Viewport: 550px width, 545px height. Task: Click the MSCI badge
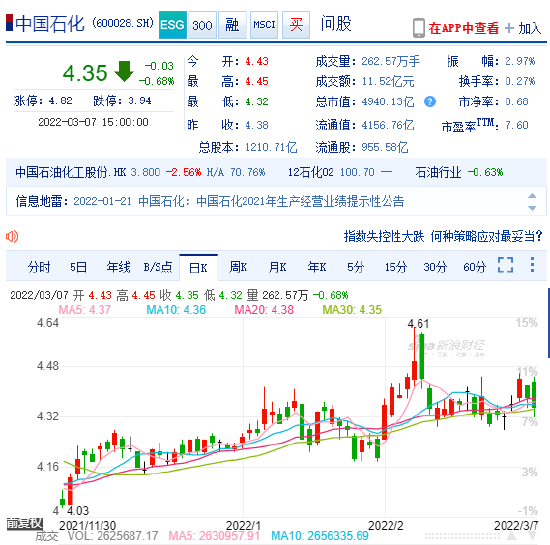click(264, 25)
